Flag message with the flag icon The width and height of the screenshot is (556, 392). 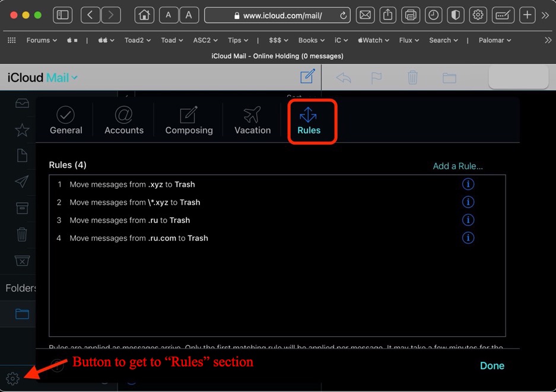[376, 78]
